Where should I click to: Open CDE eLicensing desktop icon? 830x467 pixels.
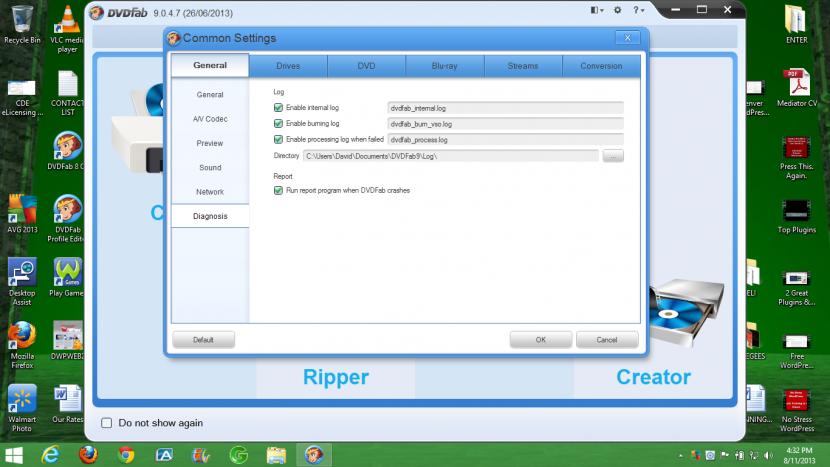coord(22,97)
